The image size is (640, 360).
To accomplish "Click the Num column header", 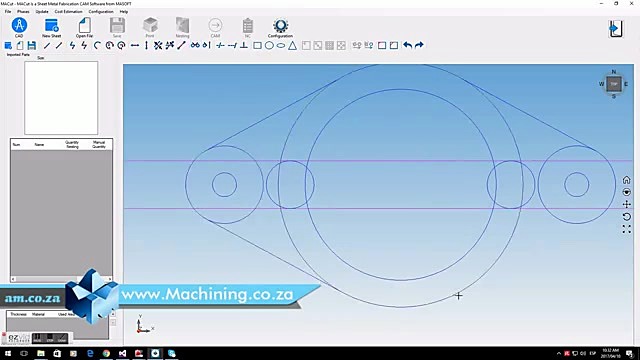I will [x=16, y=144].
